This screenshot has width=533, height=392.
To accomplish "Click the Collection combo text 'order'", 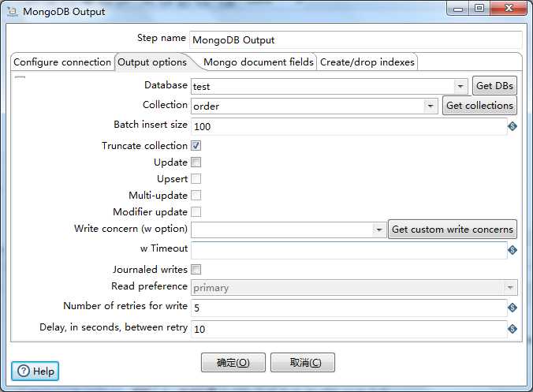I will point(207,106).
